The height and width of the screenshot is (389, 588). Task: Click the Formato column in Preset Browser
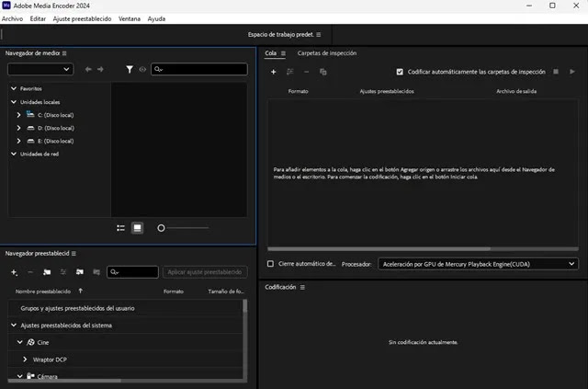(x=174, y=292)
